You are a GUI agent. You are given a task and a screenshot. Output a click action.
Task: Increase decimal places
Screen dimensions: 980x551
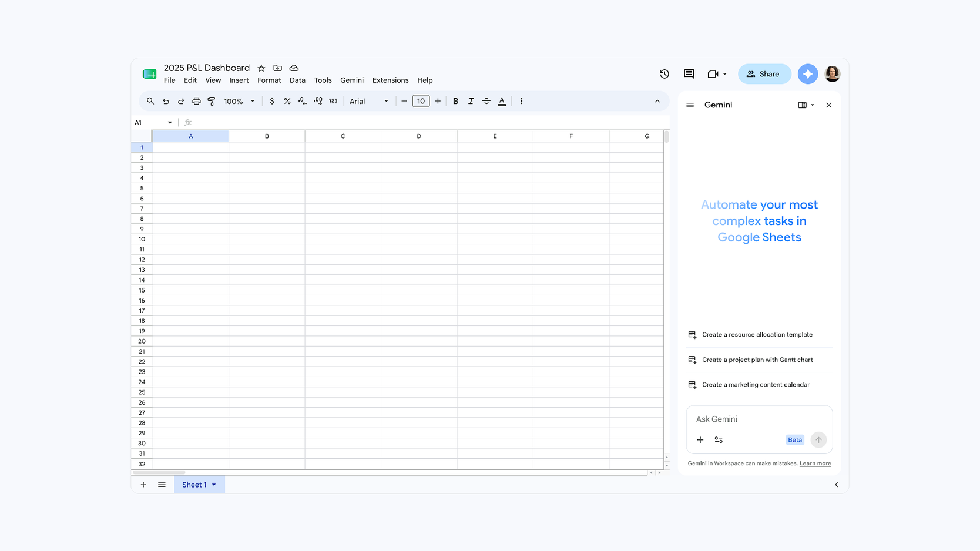[x=318, y=101]
